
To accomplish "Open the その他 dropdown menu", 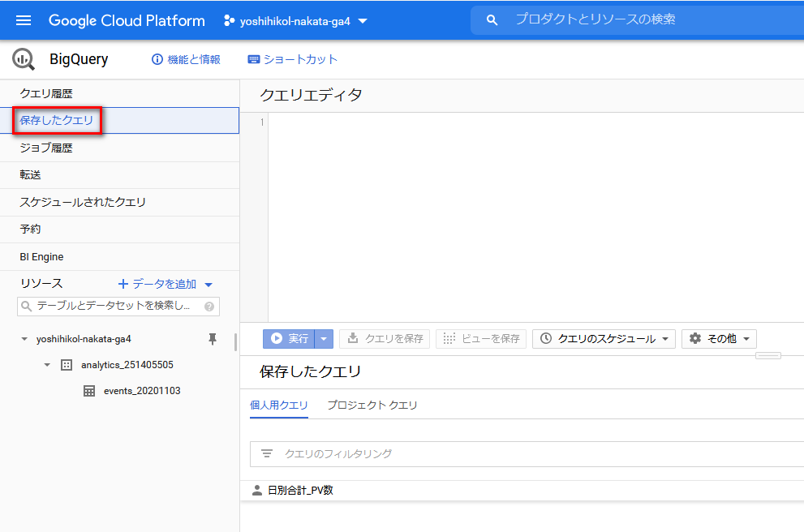I will pos(719,339).
